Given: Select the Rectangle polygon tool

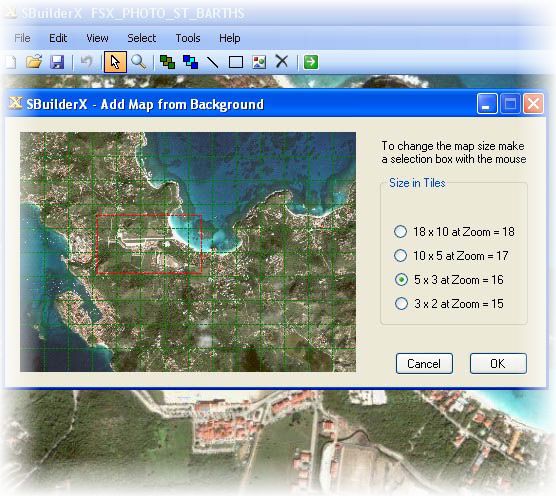Looking at the screenshot, I should point(236,62).
